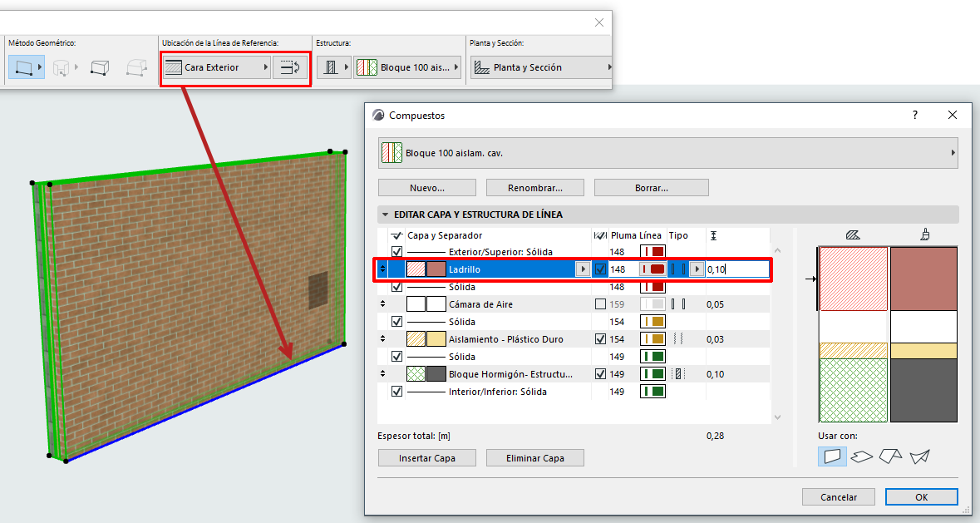
Task: Enable use with roofs icon
Action: tap(890, 456)
